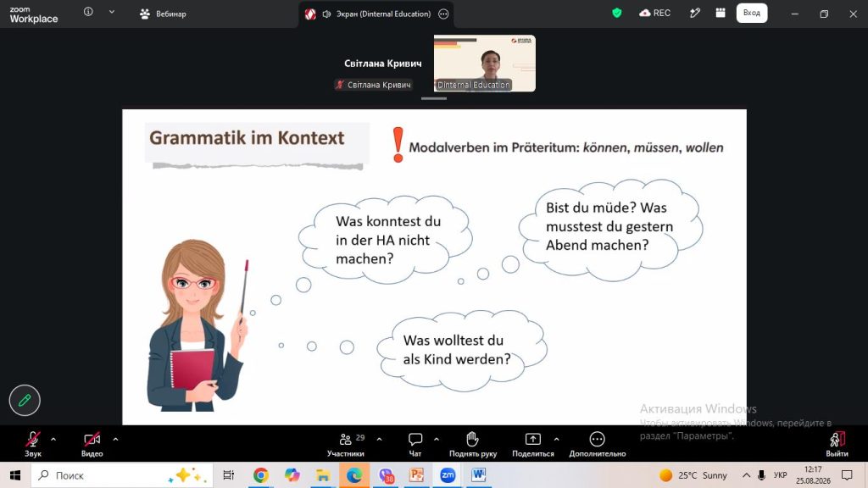Click the Grammatik im Kontext heading
This screenshot has height=488, width=868.
pos(247,138)
